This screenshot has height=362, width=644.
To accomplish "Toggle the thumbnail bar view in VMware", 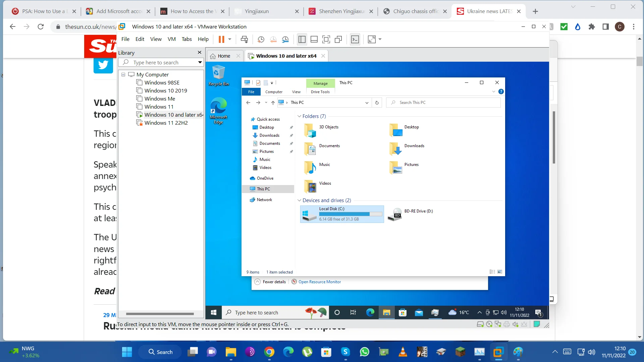I will click(314, 39).
